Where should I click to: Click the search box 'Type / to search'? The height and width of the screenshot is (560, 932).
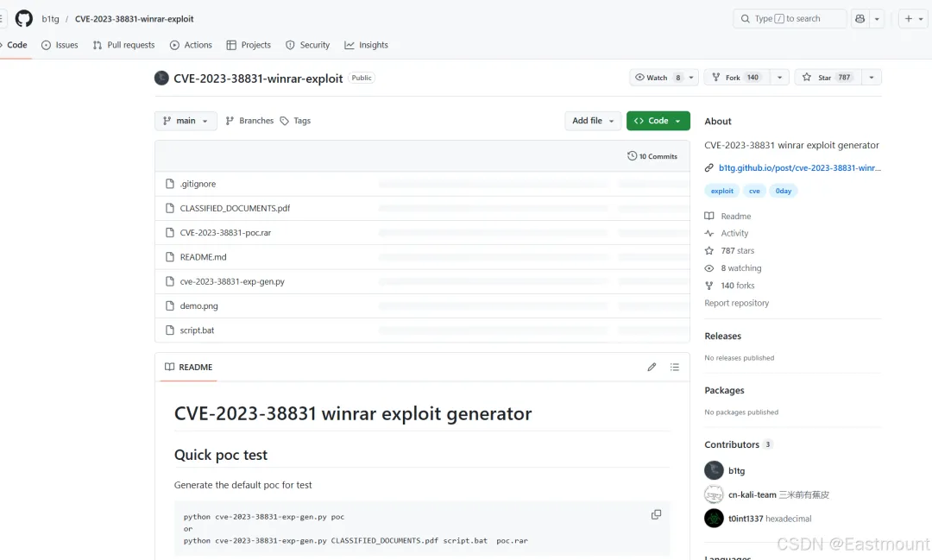(x=790, y=18)
